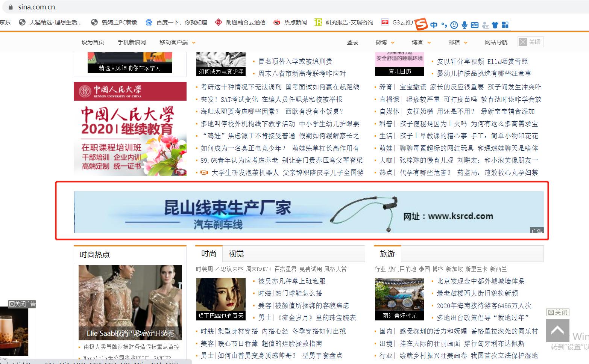The image size is (589, 364).
Task: Open the soft keyboard icon in IME bar
Action: (475, 25)
